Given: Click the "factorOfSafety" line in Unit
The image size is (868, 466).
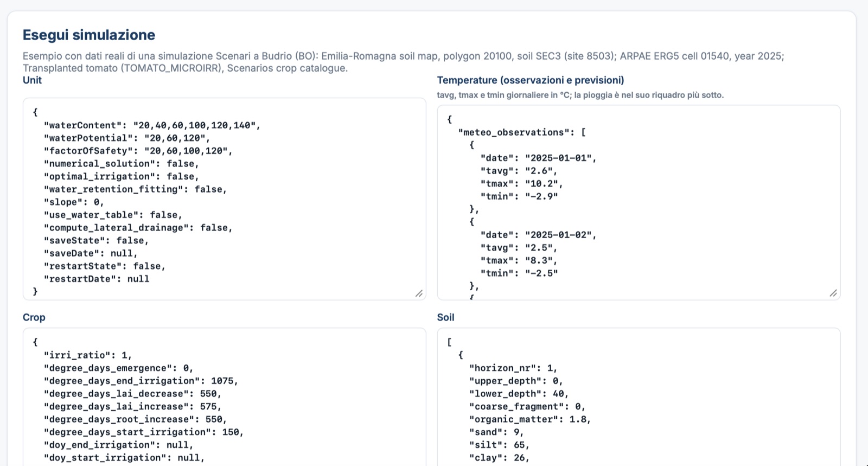Looking at the screenshot, I should point(138,151).
